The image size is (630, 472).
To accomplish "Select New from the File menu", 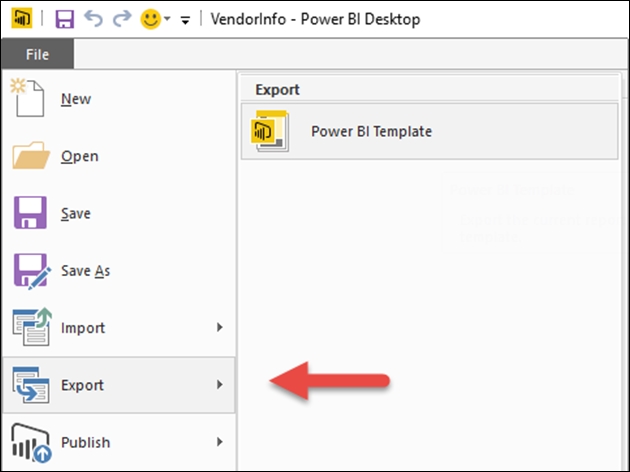I will point(76,99).
